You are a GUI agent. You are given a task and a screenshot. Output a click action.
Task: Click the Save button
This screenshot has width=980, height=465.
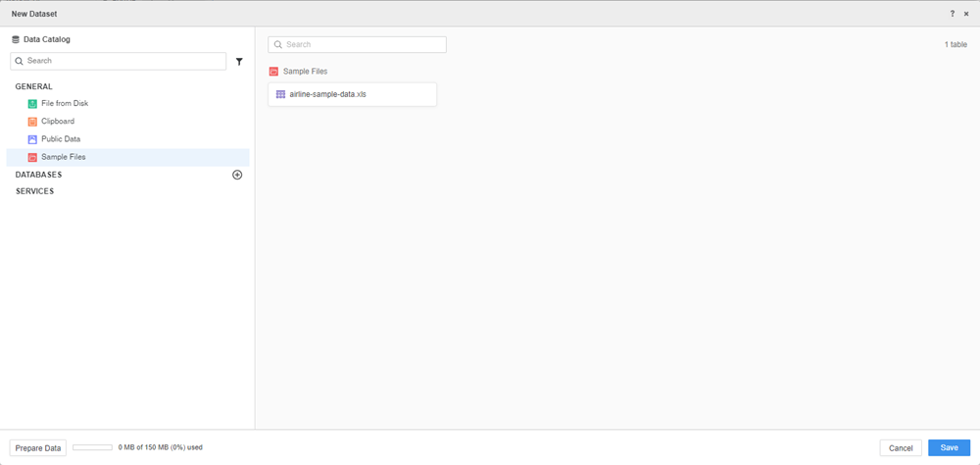[x=949, y=447]
